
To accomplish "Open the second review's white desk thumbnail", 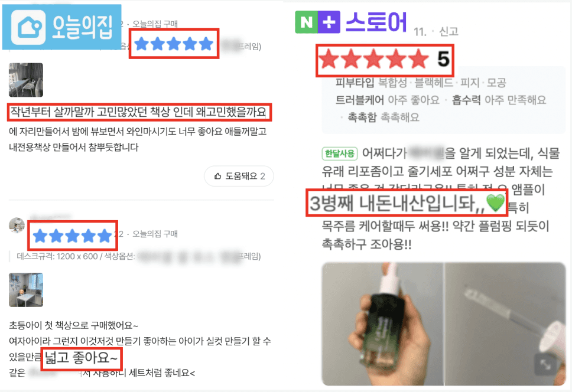I will 26,290.
